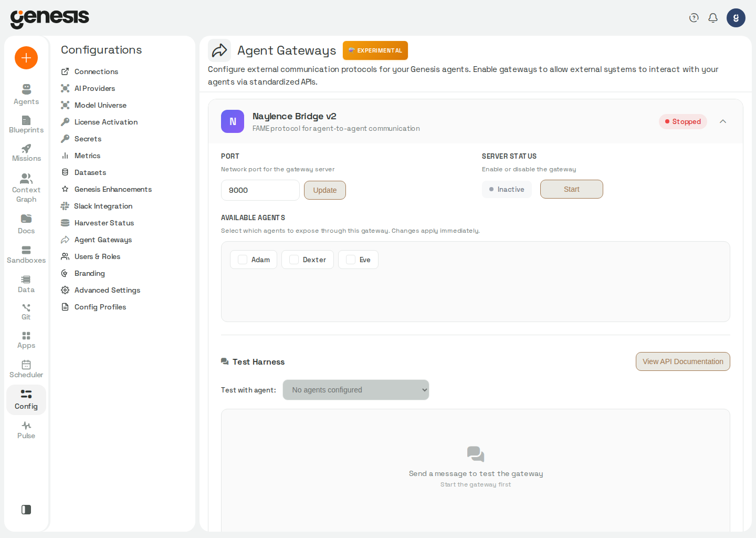Open Slack Integration settings
Screen dimensions: 756x538
pos(97,206)
